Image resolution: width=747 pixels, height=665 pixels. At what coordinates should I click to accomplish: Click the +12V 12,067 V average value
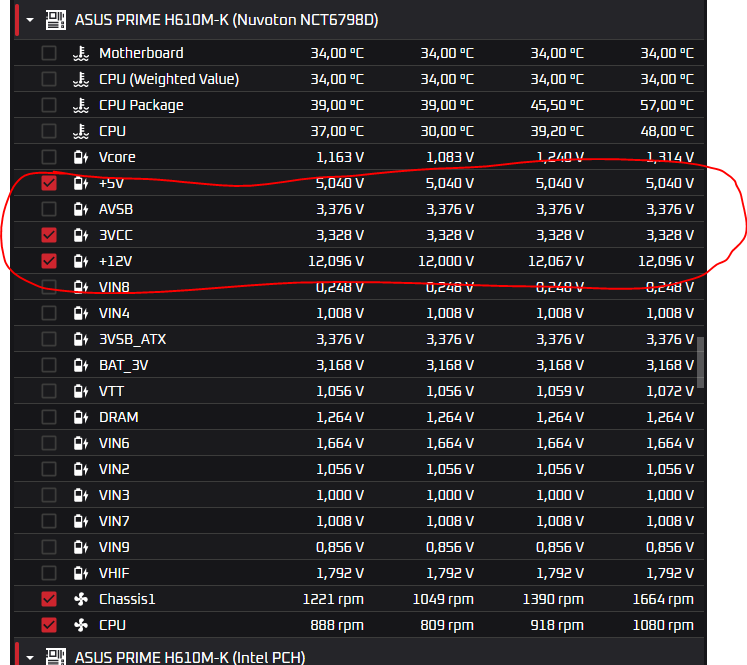tap(556, 261)
